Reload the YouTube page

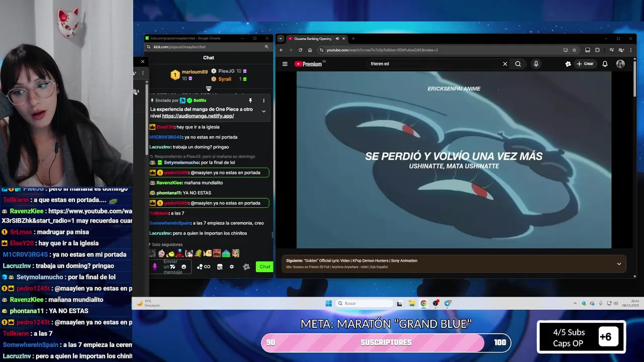(x=300, y=50)
